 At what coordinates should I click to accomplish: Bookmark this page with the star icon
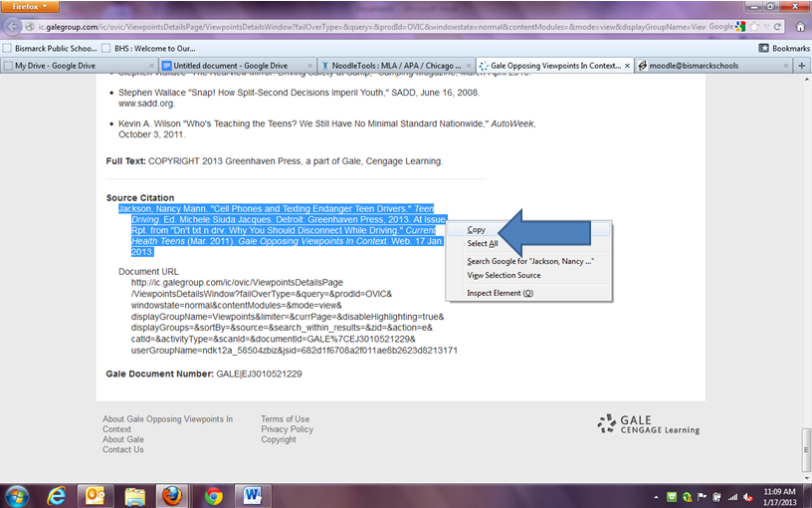point(755,27)
